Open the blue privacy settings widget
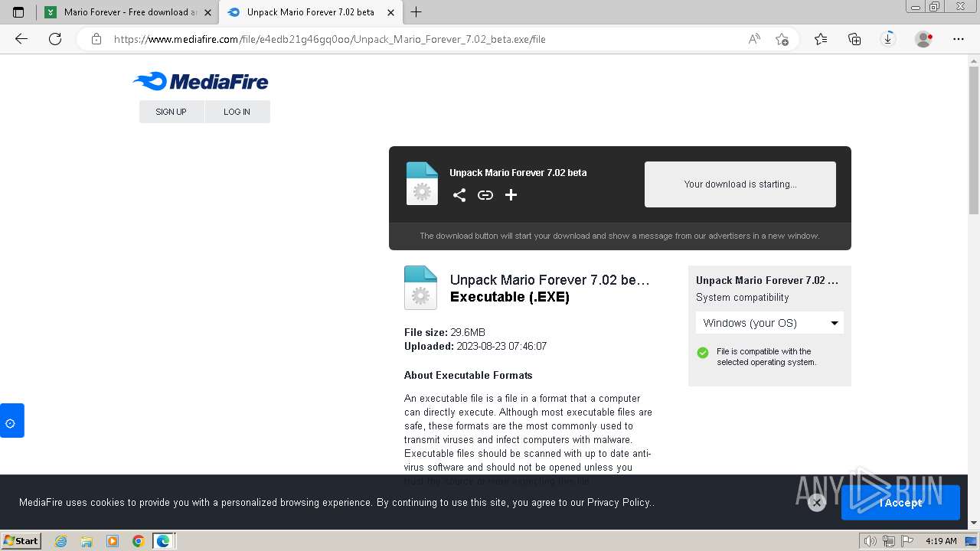Image resolution: width=980 pixels, height=551 pixels. coord(11,421)
